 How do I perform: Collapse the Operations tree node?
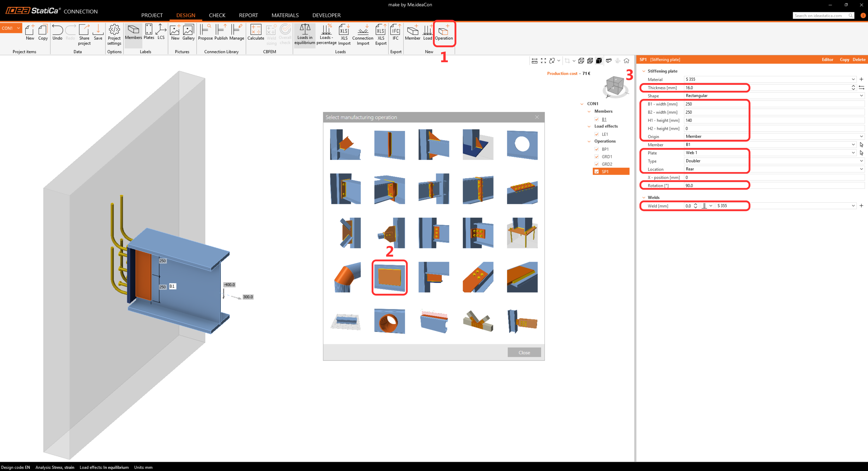[589, 141]
